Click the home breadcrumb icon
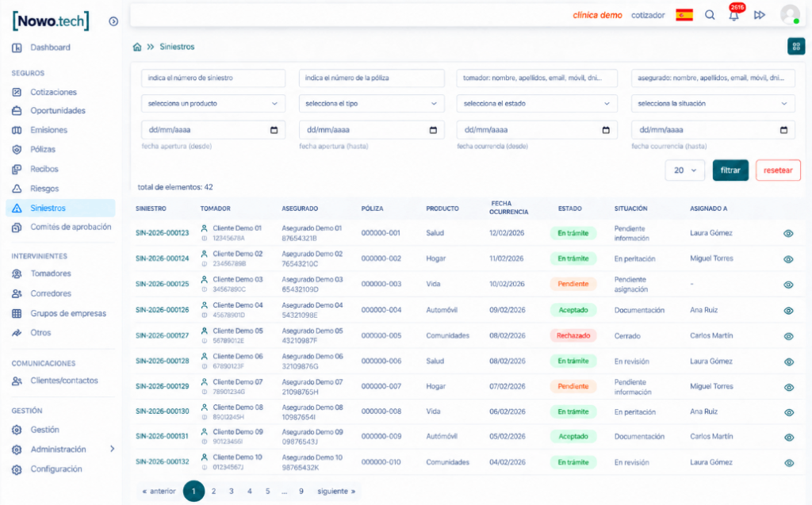Viewport: 812px width, 505px height. coord(136,47)
